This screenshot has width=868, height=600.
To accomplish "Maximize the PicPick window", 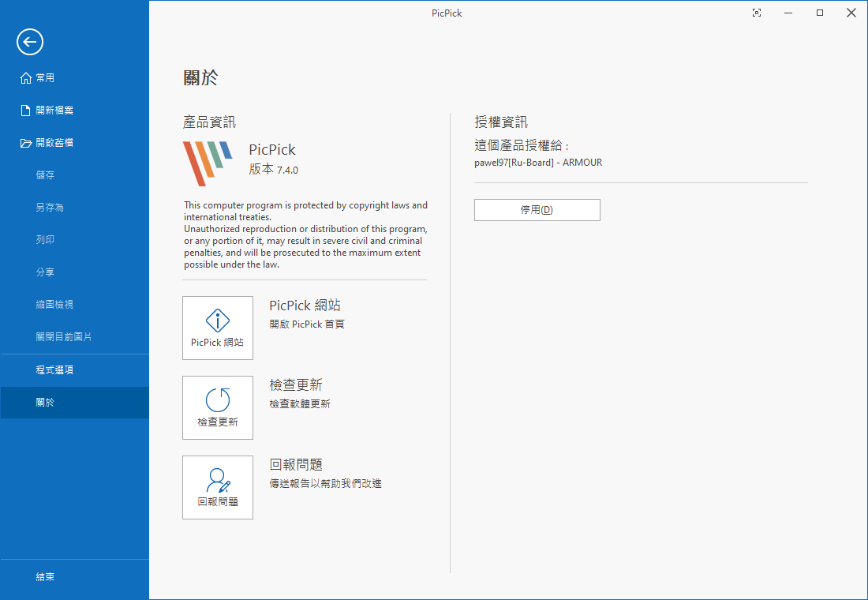I will (820, 13).
